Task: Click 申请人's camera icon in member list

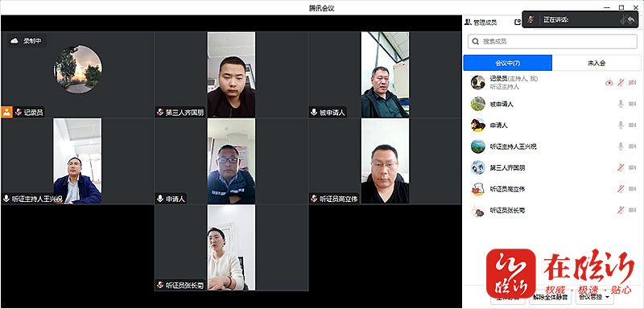Action: tap(632, 126)
